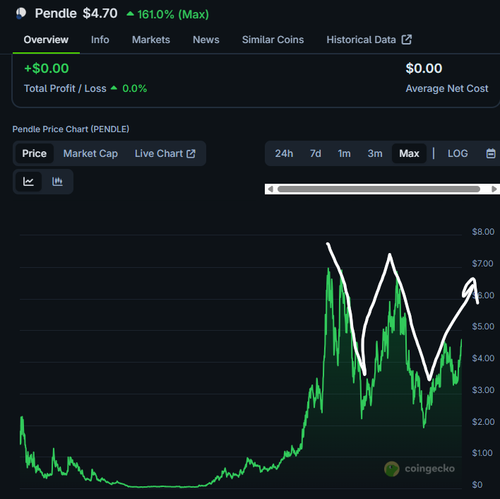Click the $0.00 average net cost value
Viewport: 500px width, 499px height.
(x=424, y=68)
